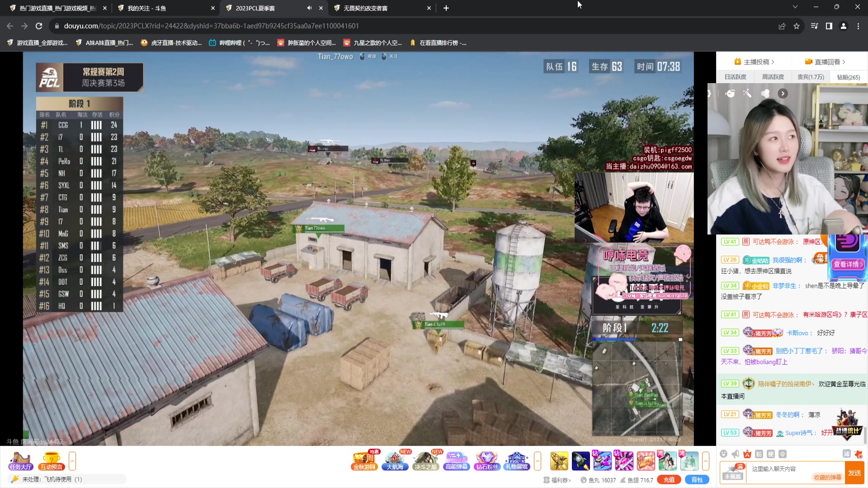Open the 礼物展馆 gift gallery icon
868x488 pixels.
click(517, 461)
